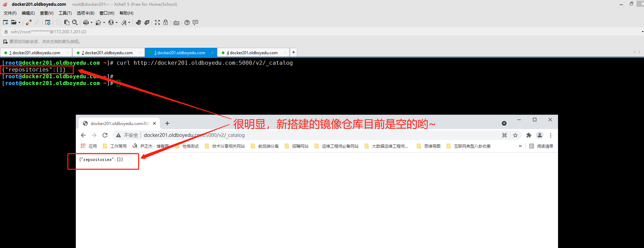
Task: Click the keyboard mapping icon
Action: coord(176,23)
